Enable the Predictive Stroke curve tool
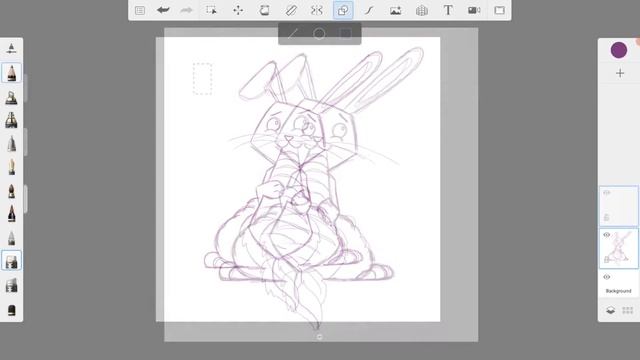The width and height of the screenshot is (640, 360). coord(369,10)
